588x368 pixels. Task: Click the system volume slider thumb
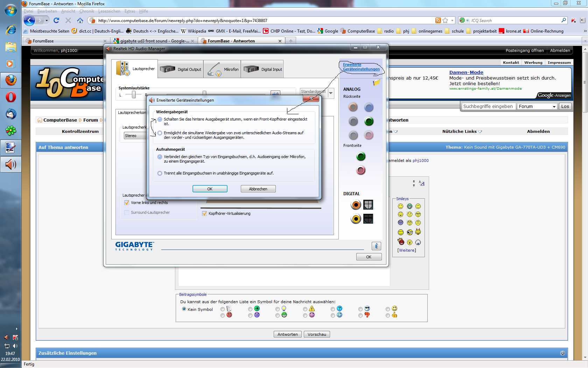click(x=204, y=93)
